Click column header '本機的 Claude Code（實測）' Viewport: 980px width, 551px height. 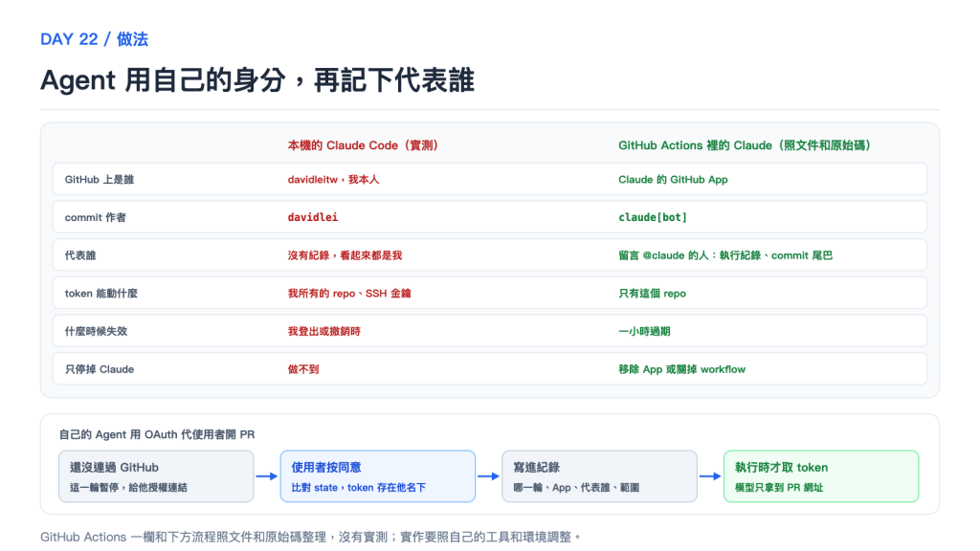tap(363, 145)
